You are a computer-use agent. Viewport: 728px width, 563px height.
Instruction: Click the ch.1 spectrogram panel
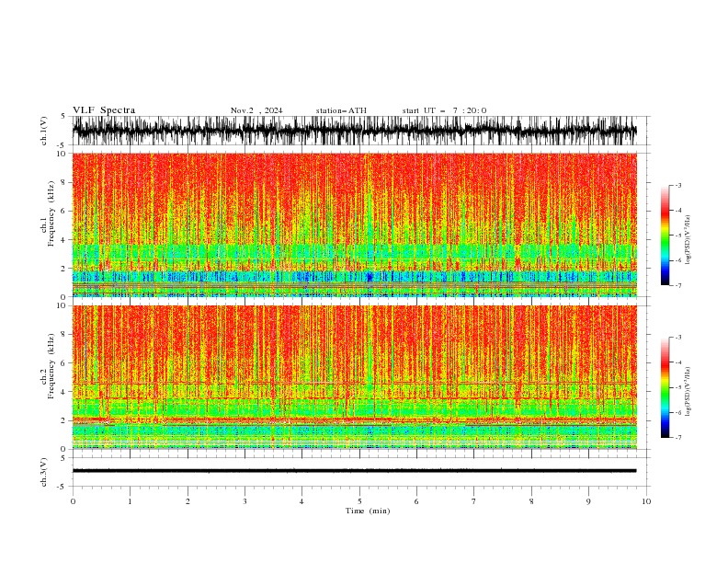(354, 224)
